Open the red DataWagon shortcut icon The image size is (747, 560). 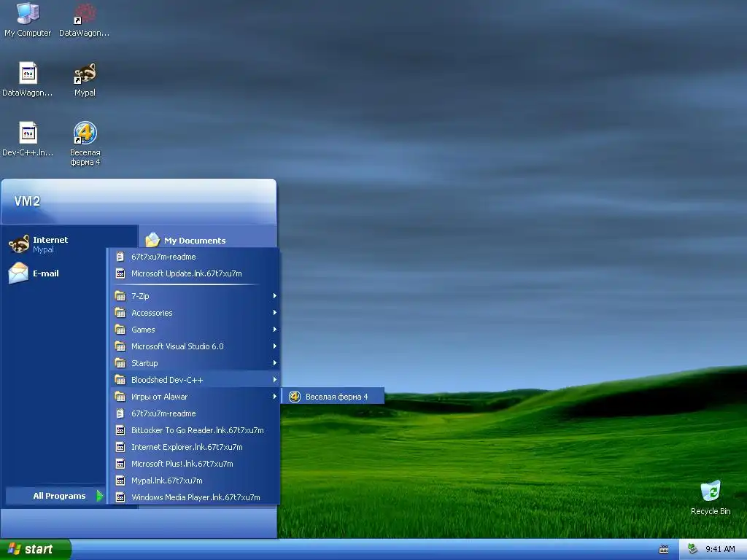click(x=85, y=13)
